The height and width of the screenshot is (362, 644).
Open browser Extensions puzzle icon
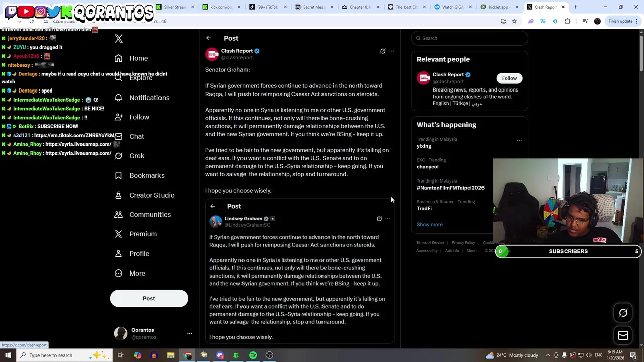(568, 21)
